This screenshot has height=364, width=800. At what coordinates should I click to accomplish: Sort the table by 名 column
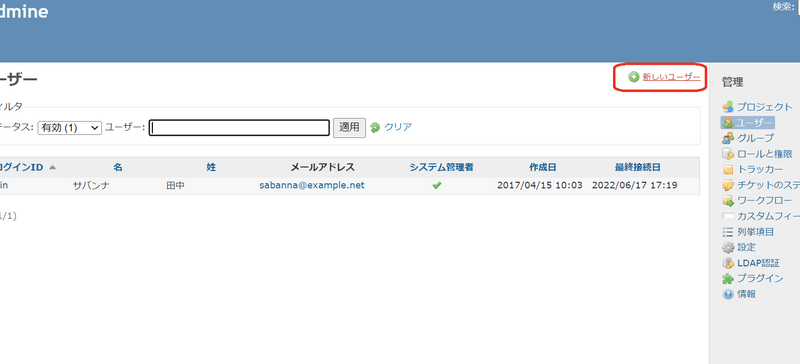tap(118, 167)
